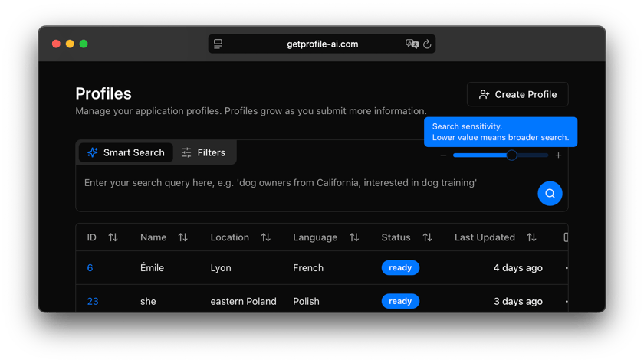Open the Filters tab
This screenshot has height=363, width=644.
[x=204, y=152]
